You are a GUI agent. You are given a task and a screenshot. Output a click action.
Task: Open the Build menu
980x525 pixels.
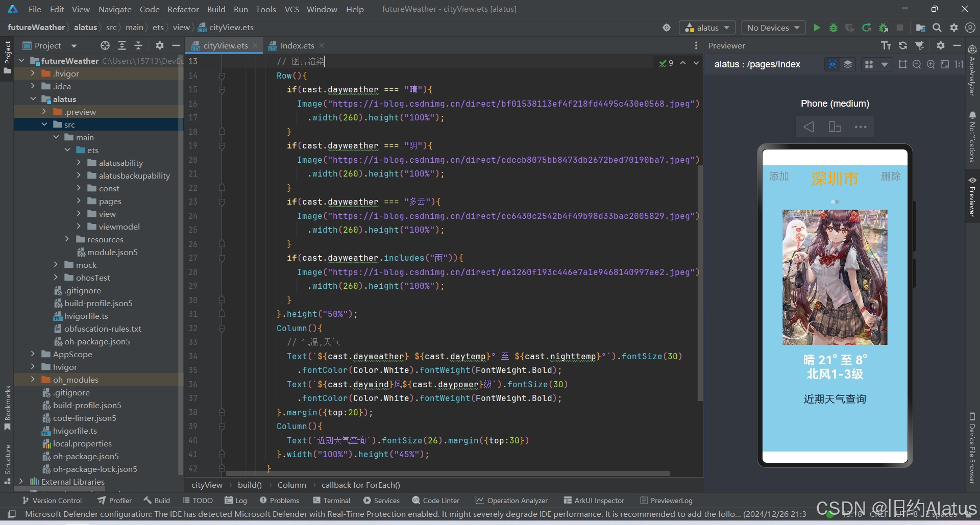click(x=216, y=9)
